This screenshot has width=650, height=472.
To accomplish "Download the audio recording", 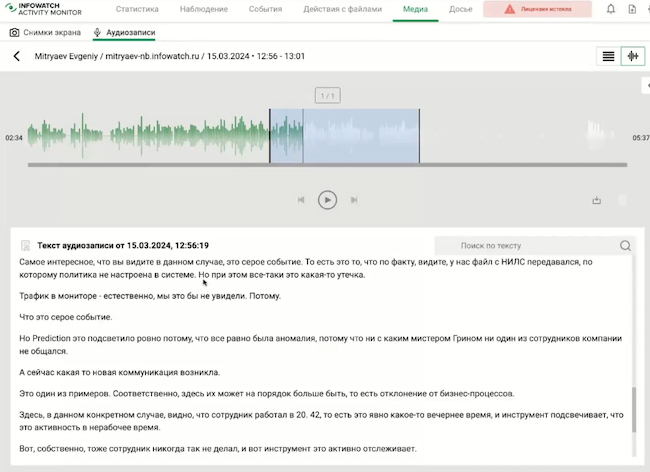I will tap(597, 201).
